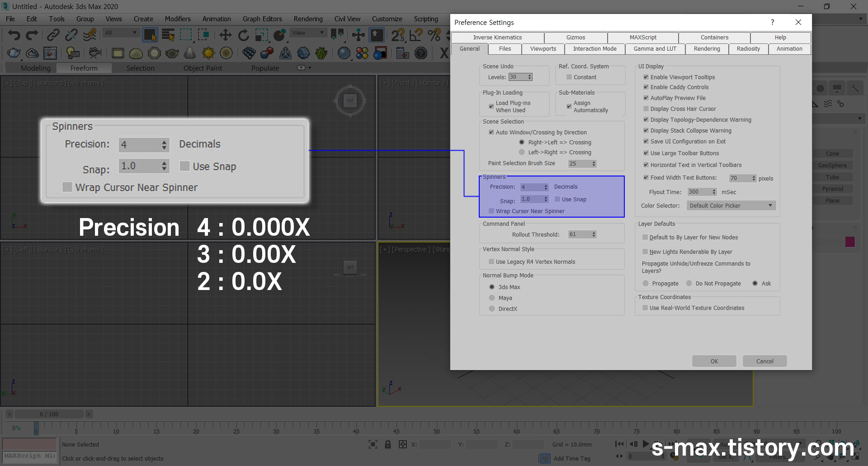Open the Rendered Frame Window icon

pyautogui.click(x=50, y=53)
